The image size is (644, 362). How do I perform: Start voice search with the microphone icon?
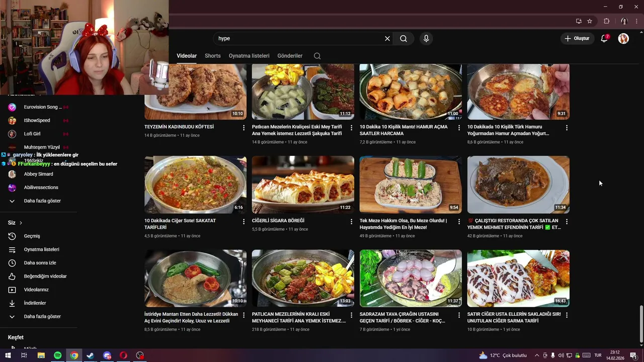pos(426,38)
